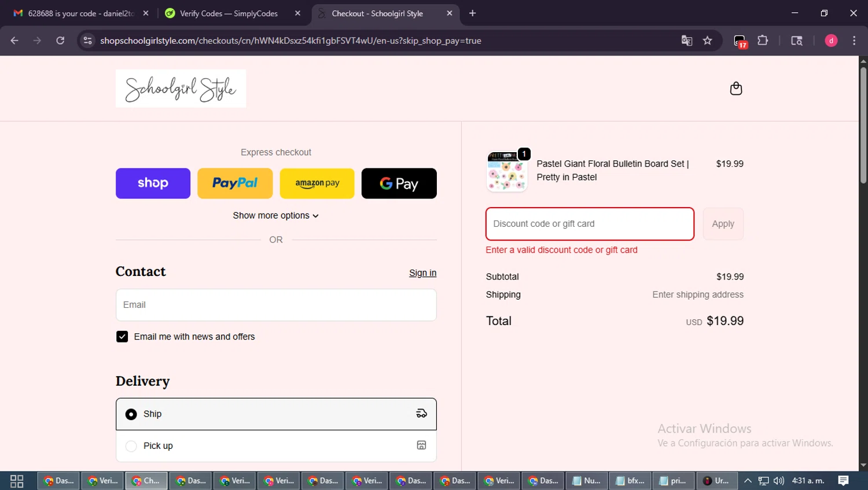Open the notification center icon

tap(844, 481)
